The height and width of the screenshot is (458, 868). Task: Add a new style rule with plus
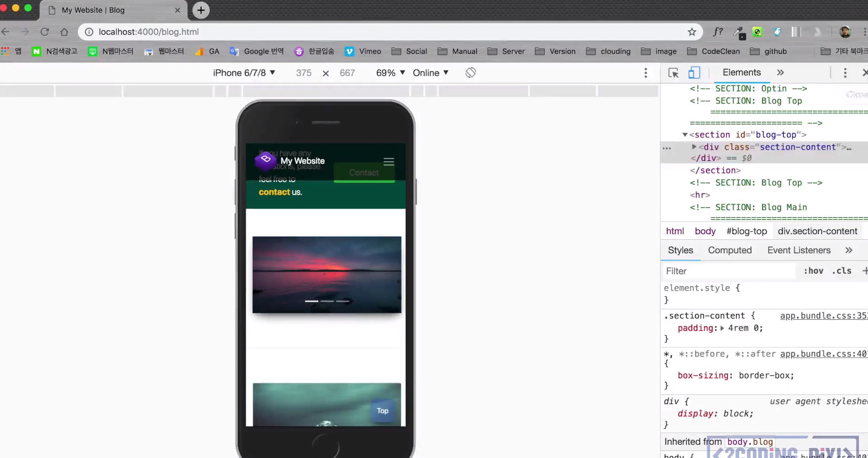coord(864,271)
